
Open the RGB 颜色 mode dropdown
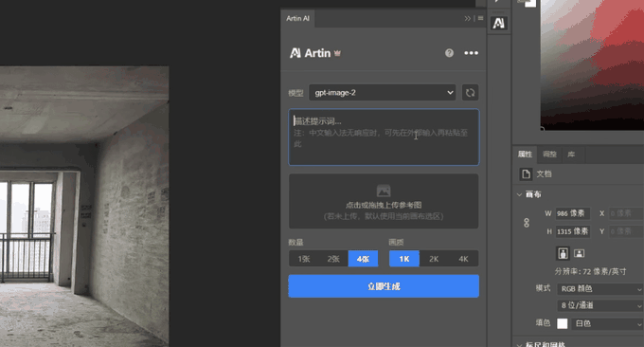[599, 288]
